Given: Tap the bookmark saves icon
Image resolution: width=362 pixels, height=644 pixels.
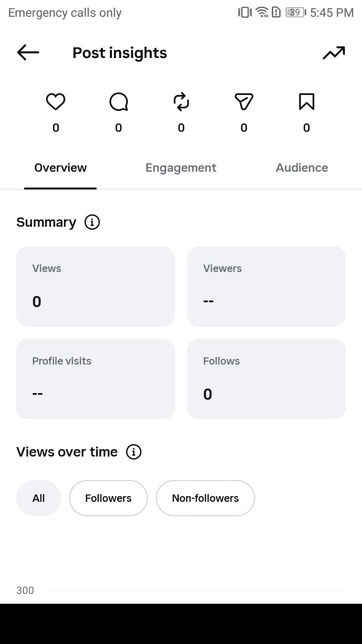Looking at the screenshot, I should pos(306,101).
